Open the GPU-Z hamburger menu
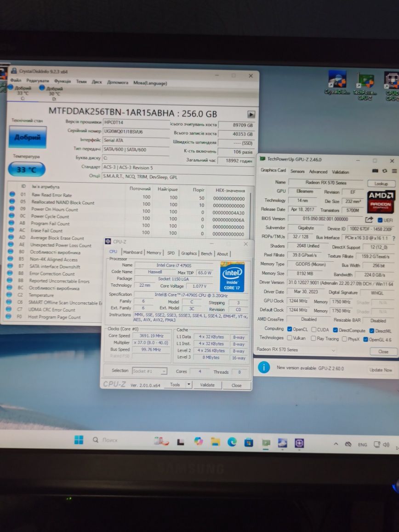This screenshot has width=399, height=532. (x=394, y=171)
